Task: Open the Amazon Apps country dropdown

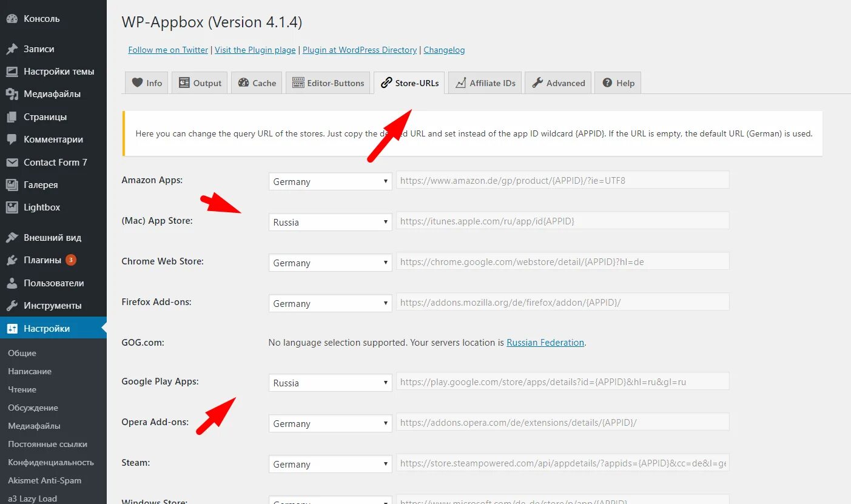Action: [x=330, y=181]
